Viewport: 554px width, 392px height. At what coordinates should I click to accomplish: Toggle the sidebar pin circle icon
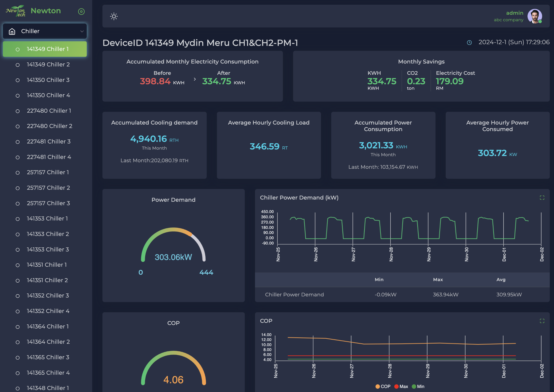pyautogui.click(x=81, y=11)
